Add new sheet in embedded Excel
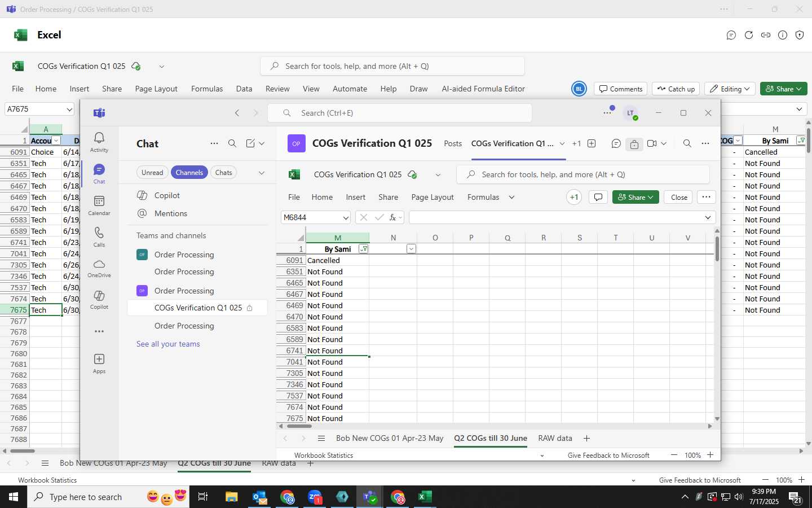This screenshot has height=508, width=812. pos(586,439)
